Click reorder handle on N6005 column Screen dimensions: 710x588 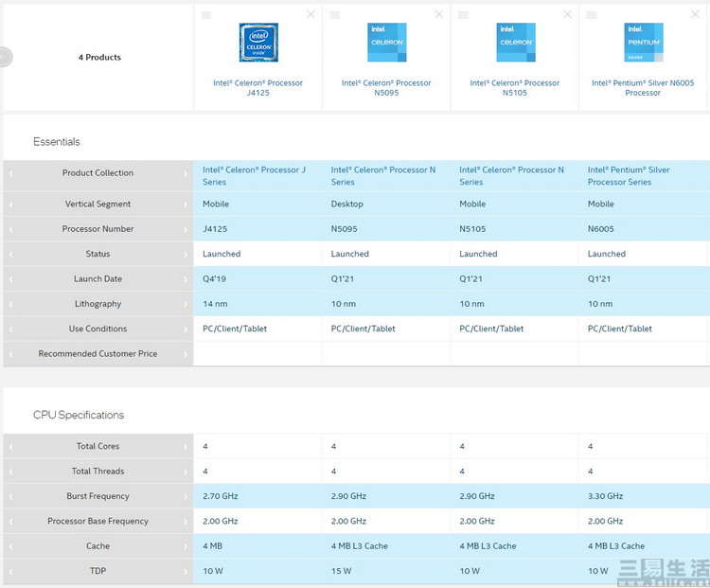click(591, 15)
